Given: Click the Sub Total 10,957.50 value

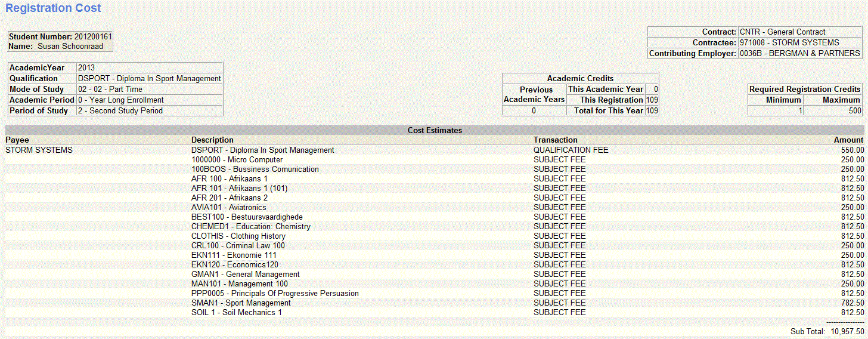Looking at the screenshot, I should click(x=847, y=332).
